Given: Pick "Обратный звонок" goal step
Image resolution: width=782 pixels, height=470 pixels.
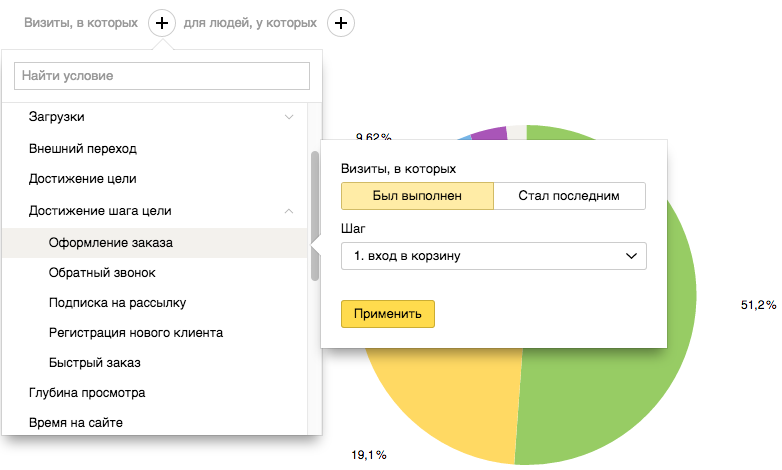Looking at the screenshot, I should coord(102,272).
